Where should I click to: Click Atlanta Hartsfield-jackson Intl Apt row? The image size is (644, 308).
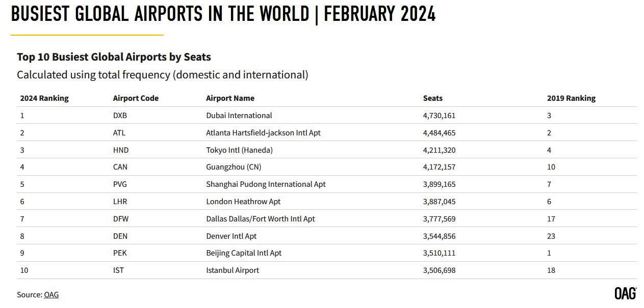327,133
